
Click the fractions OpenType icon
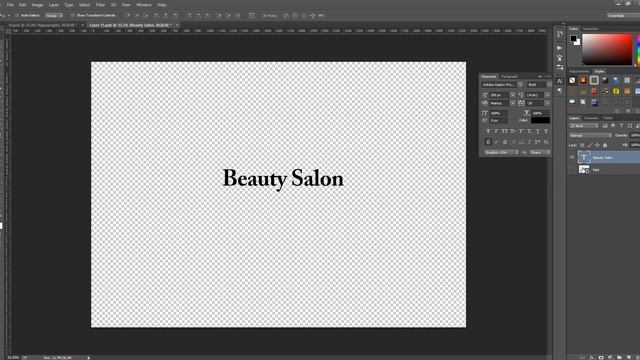point(546,142)
